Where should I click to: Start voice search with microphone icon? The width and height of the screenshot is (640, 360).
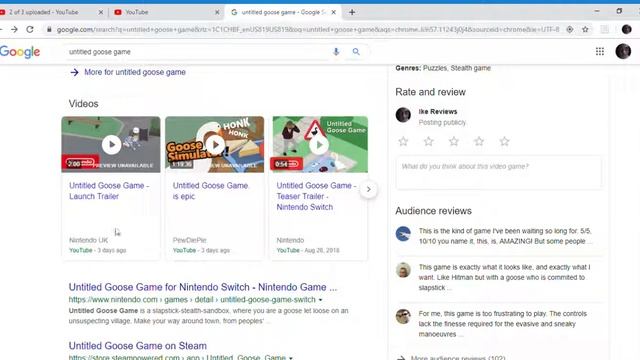336,52
